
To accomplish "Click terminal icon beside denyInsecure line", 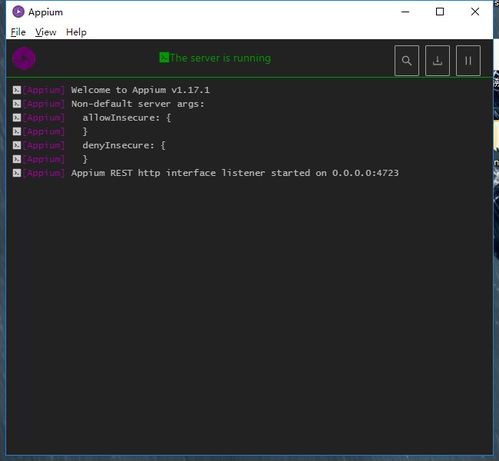I will coord(17,145).
